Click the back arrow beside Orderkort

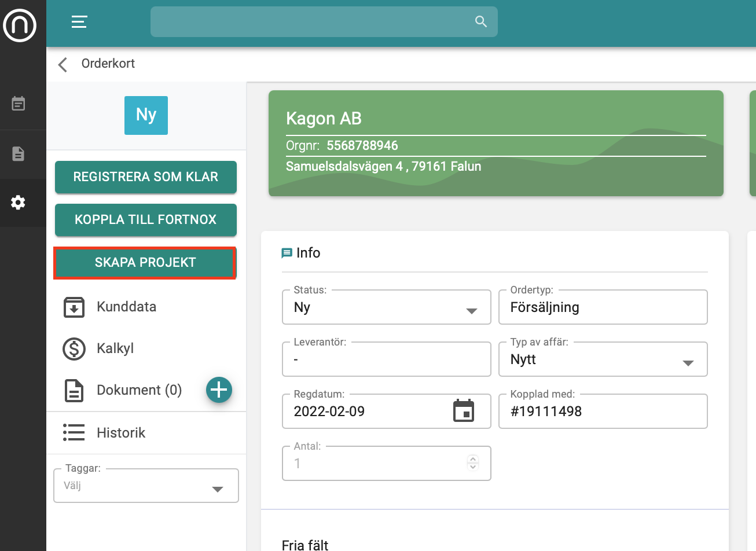[63, 64]
